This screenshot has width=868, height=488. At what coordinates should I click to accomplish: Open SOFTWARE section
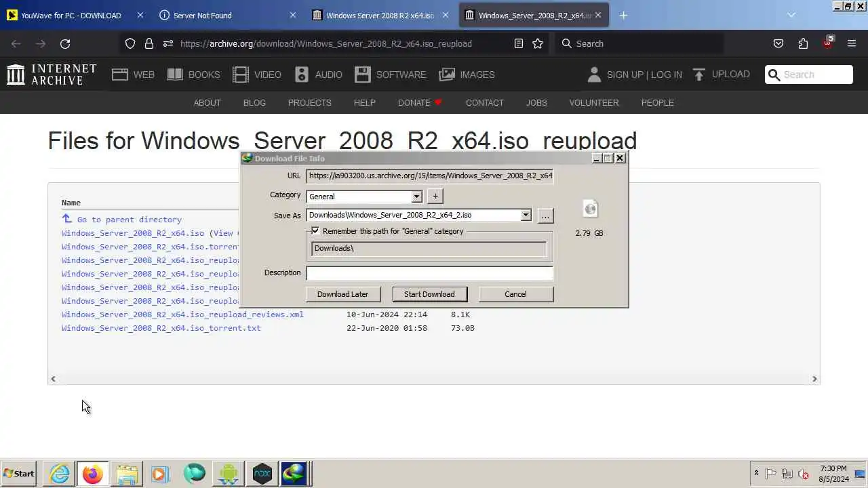(x=391, y=75)
